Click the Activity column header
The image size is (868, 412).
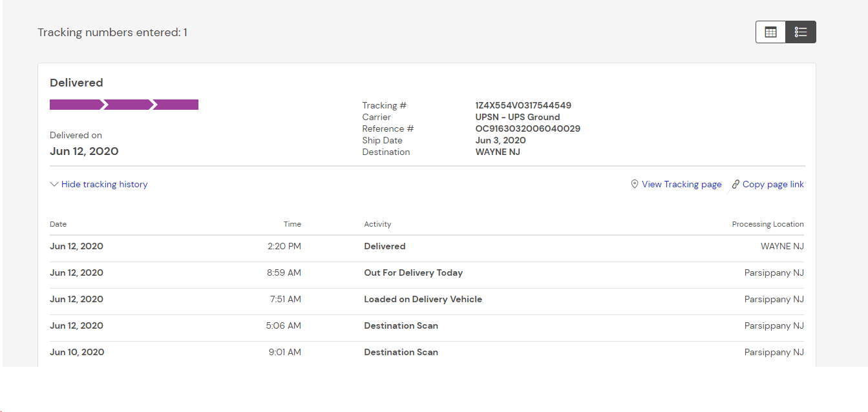[377, 224]
